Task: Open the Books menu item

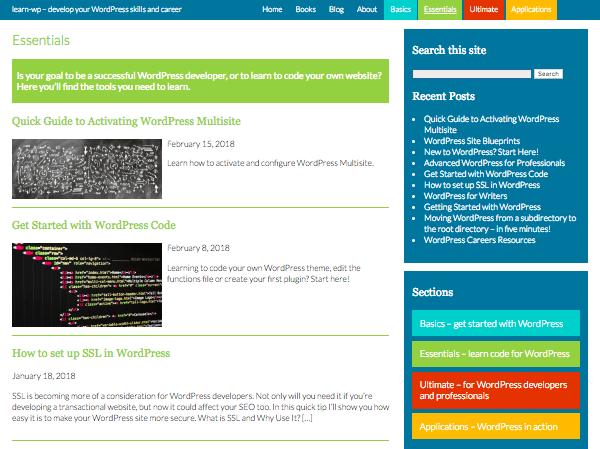Action: (x=305, y=9)
